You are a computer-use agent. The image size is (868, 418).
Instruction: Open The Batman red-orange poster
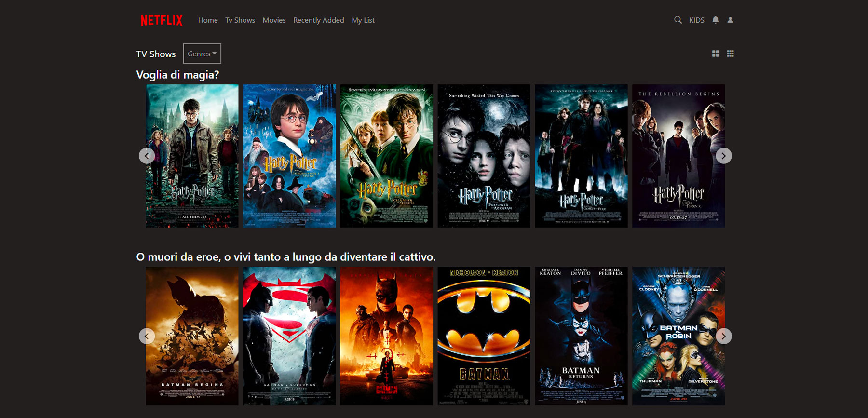pos(387,336)
